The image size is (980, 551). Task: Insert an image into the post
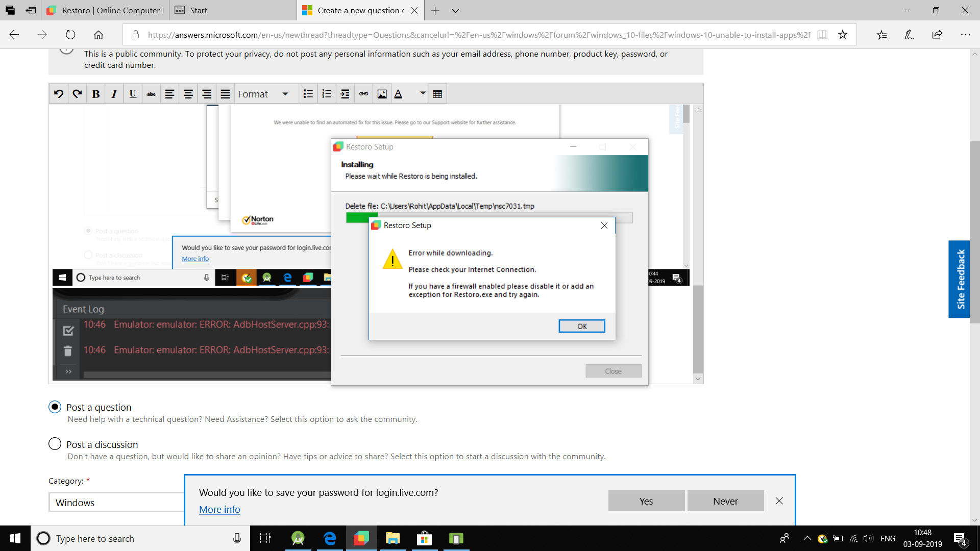point(382,94)
